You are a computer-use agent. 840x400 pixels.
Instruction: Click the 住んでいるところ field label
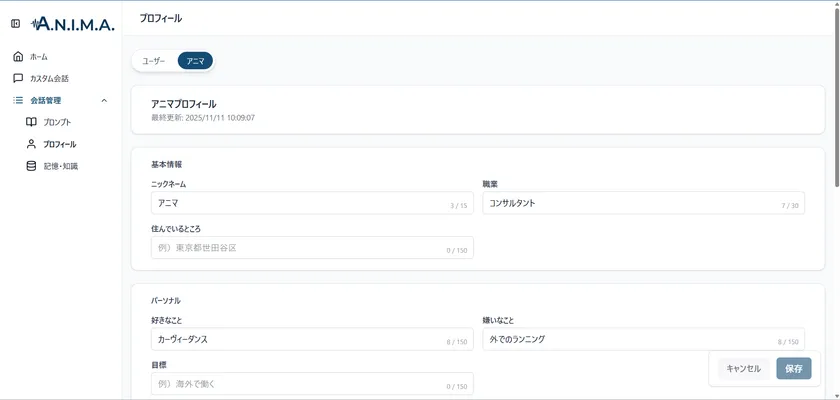(x=176, y=229)
